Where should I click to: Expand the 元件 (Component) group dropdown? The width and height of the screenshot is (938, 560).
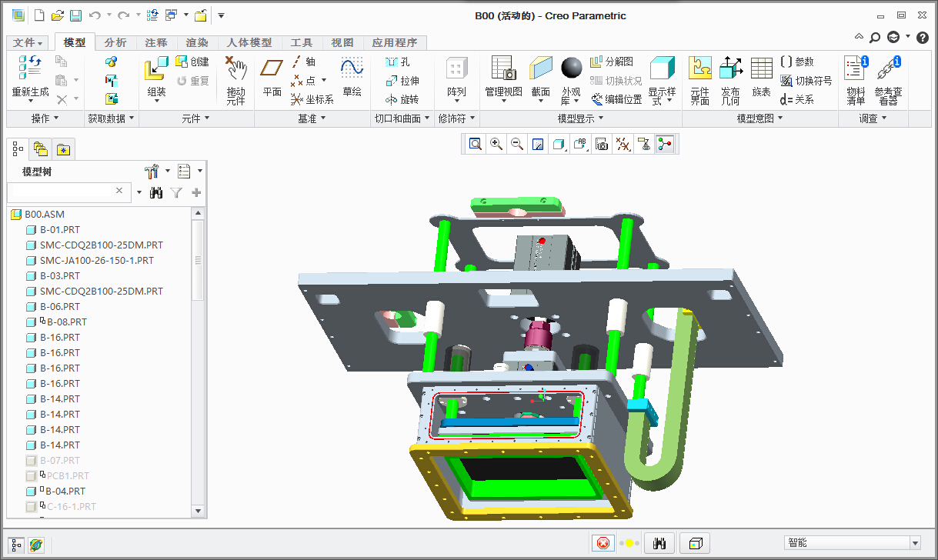click(196, 118)
